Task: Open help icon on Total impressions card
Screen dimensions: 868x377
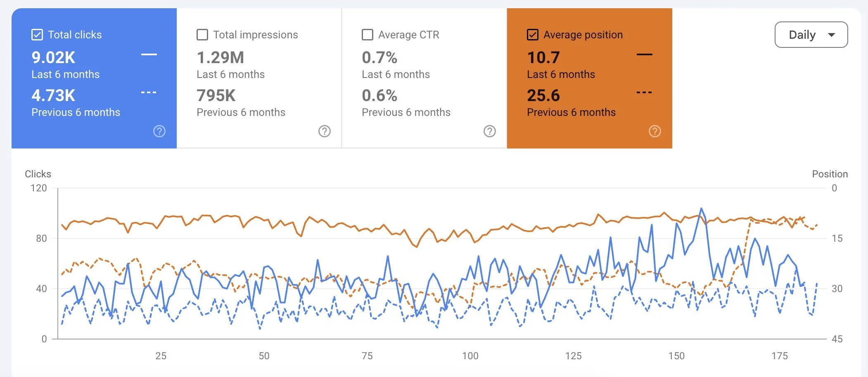Action: point(325,131)
